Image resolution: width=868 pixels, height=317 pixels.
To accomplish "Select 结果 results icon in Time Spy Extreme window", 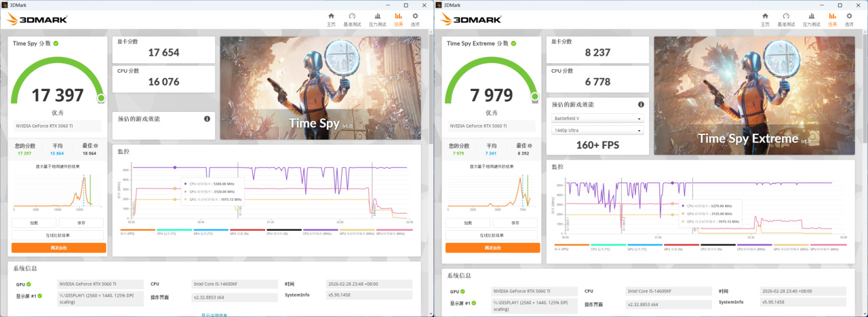I will click(832, 19).
